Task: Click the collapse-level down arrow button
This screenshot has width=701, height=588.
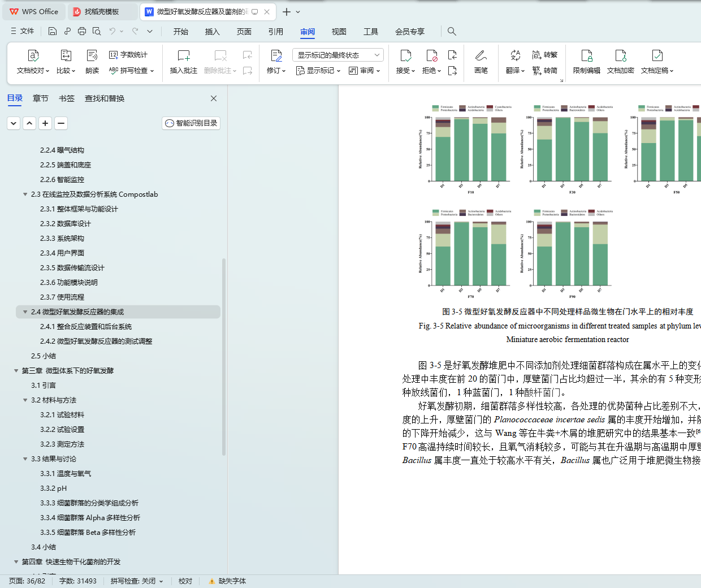Action: coord(14,123)
